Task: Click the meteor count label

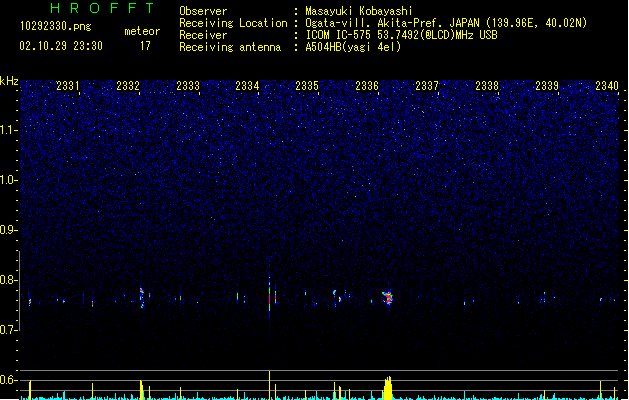Action: [142, 31]
